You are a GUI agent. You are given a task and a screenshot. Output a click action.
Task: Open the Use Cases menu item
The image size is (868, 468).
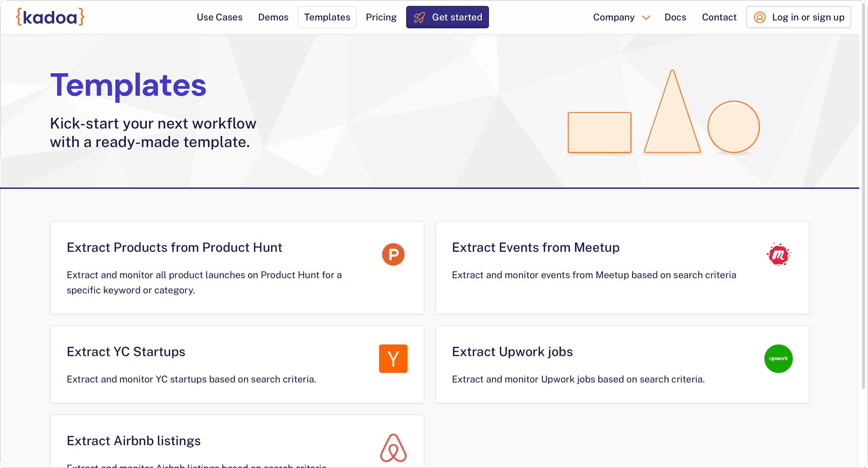click(219, 18)
